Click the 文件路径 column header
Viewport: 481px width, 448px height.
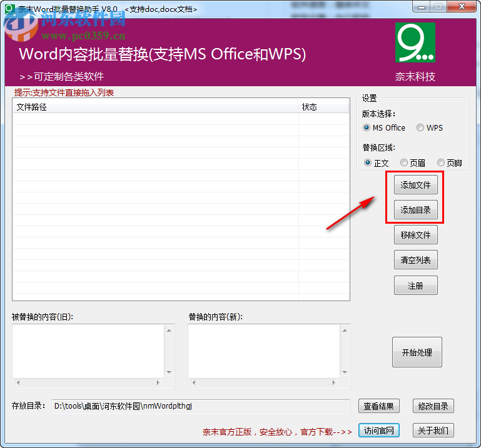point(156,107)
